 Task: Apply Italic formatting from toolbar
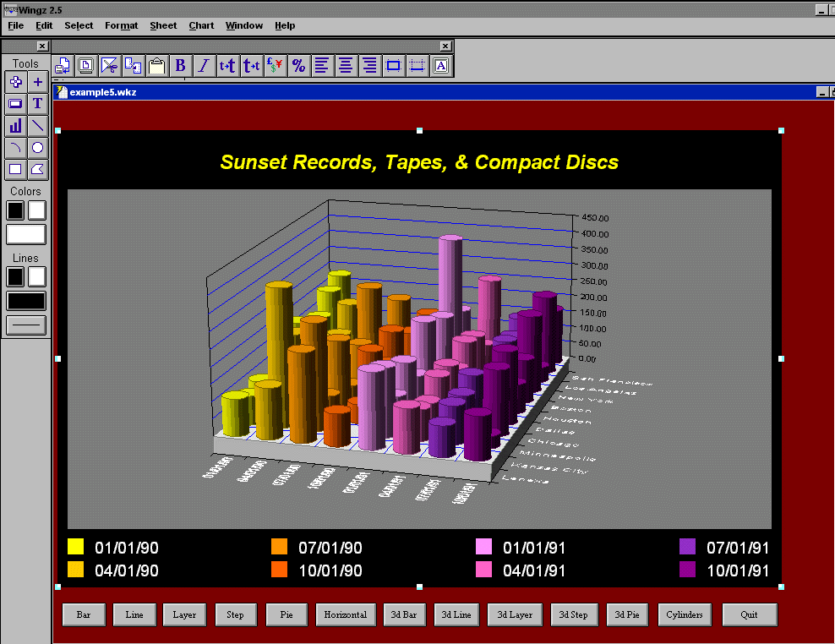(x=204, y=66)
